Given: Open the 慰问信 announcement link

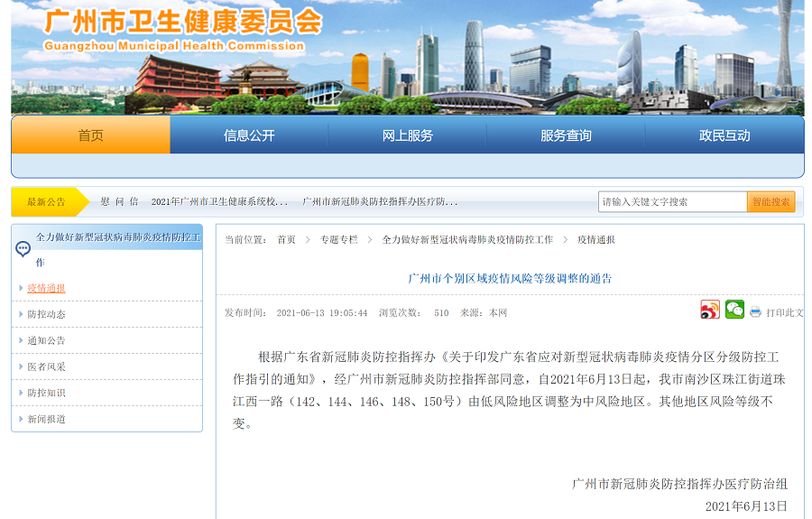Looking at the screenshot, I should 119,202.
